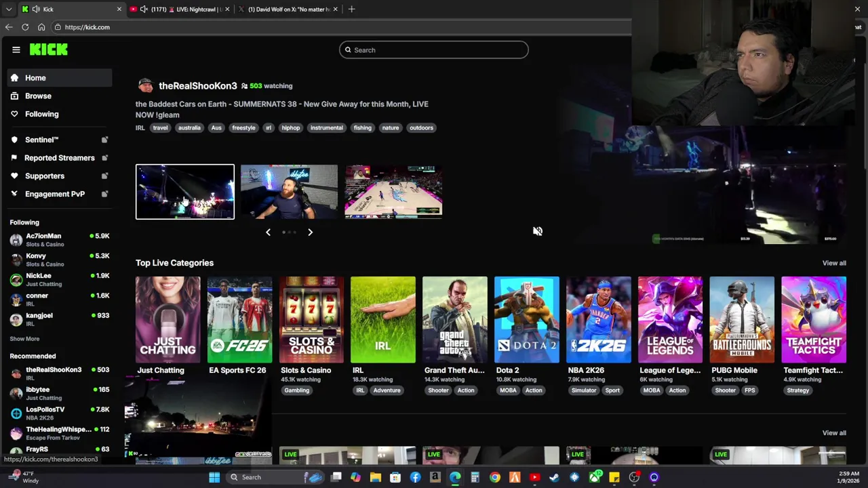The width and height of the screenshot is (868, 488).
Task: Select the travel tag
Action: (x=160, y=127)
